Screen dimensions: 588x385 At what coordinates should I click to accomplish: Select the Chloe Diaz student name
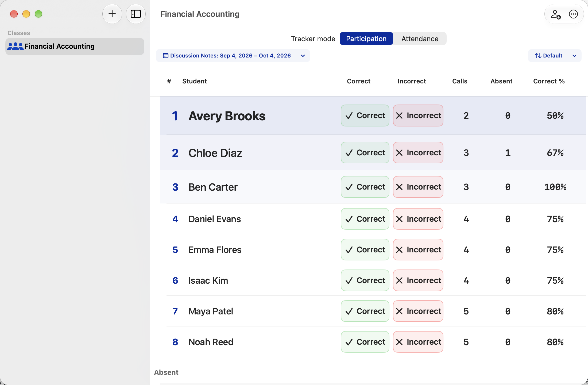(x=215, y=153)
